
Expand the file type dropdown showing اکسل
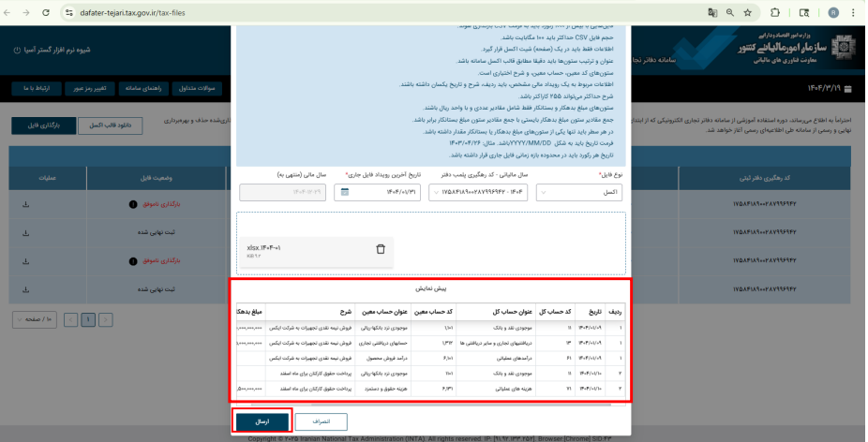pos(579,193)
